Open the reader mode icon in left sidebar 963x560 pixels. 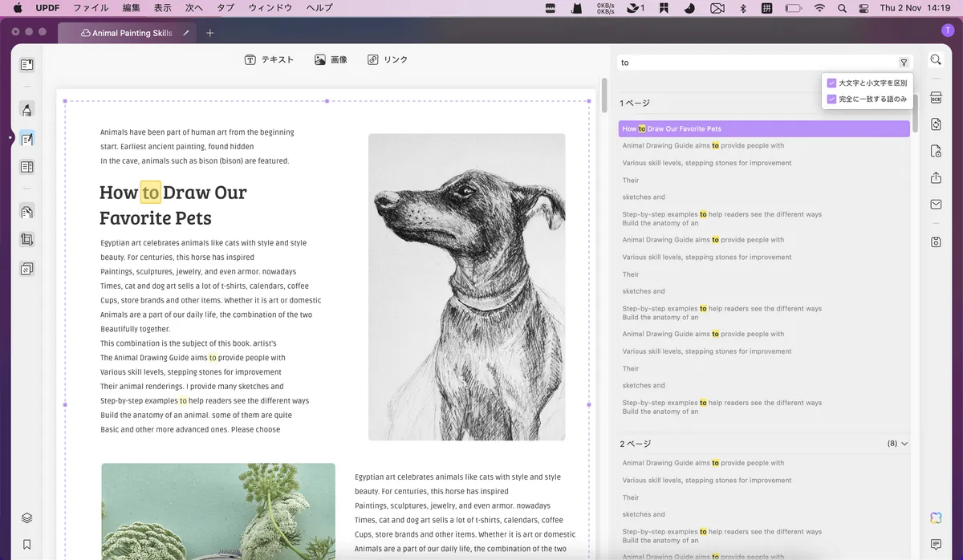pyautogui.click(x=26, y=65)
